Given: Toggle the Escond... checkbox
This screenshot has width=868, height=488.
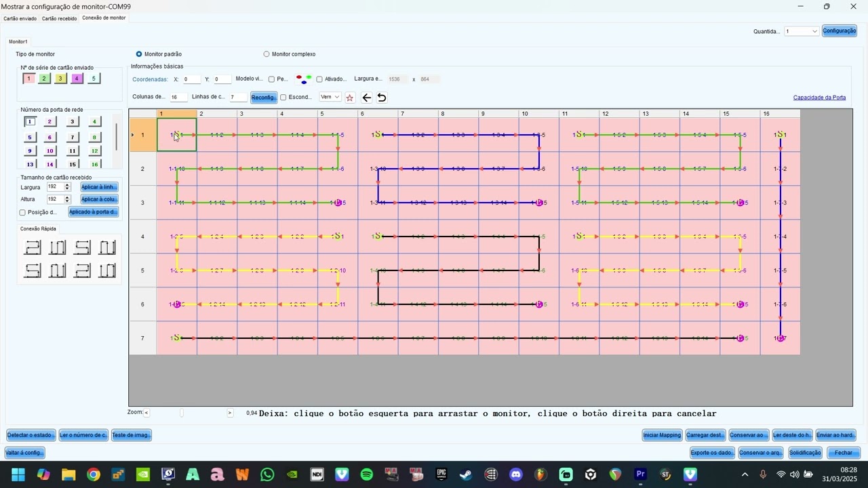Looking at the screenshot, I should pos(283,98).
